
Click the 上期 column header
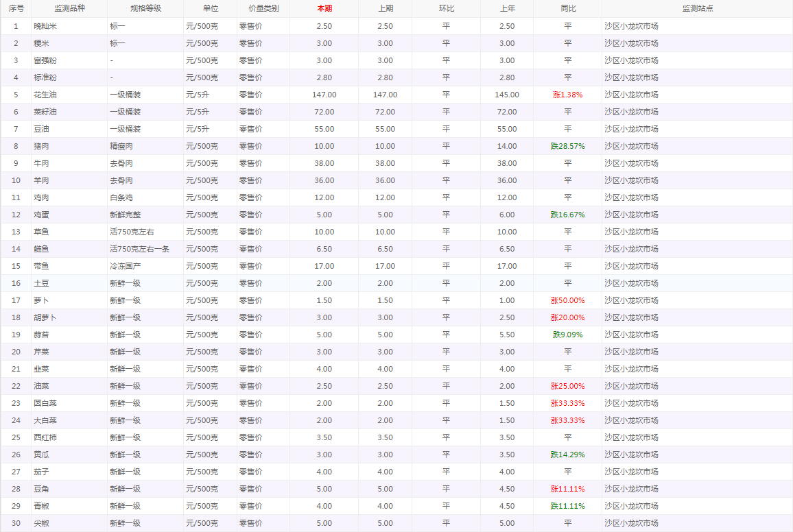(x=385, y=8)
